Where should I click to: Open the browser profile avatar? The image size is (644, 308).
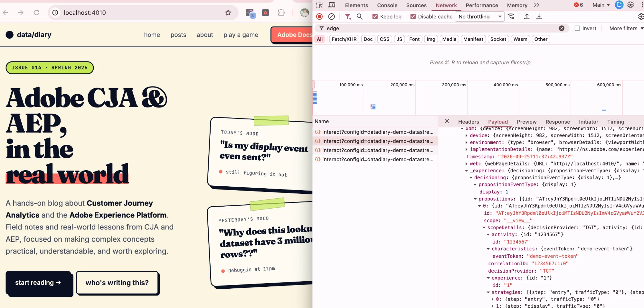304,13
